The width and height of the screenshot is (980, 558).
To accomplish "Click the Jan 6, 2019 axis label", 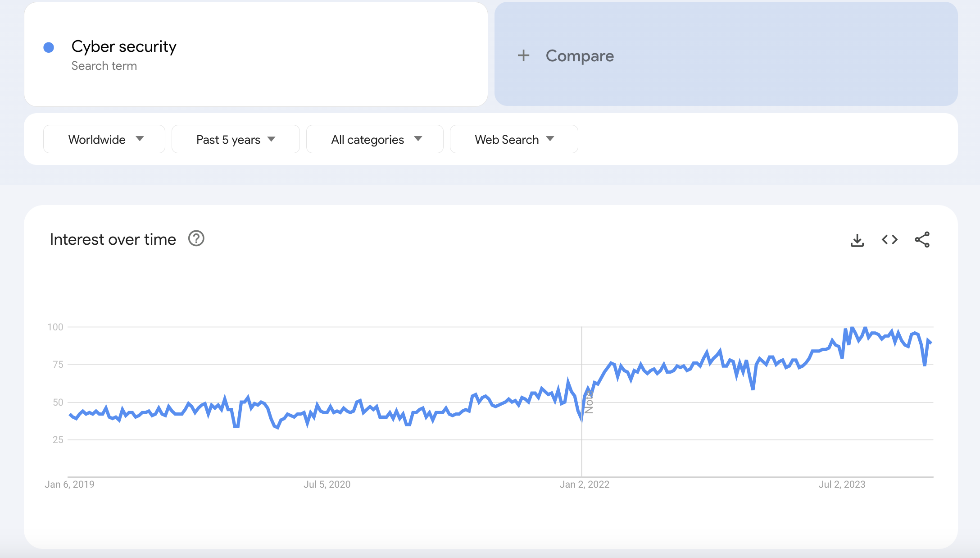I will (69, 485).
